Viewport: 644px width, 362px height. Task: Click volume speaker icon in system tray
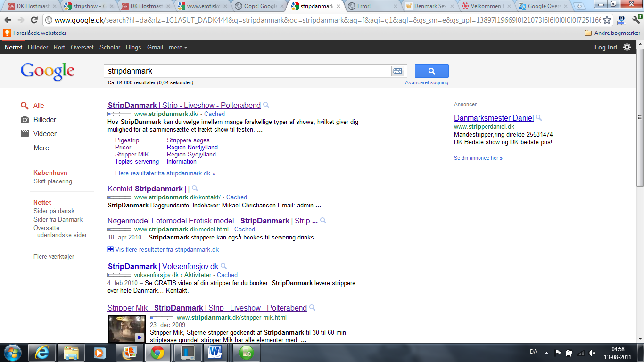pos(592,353)
